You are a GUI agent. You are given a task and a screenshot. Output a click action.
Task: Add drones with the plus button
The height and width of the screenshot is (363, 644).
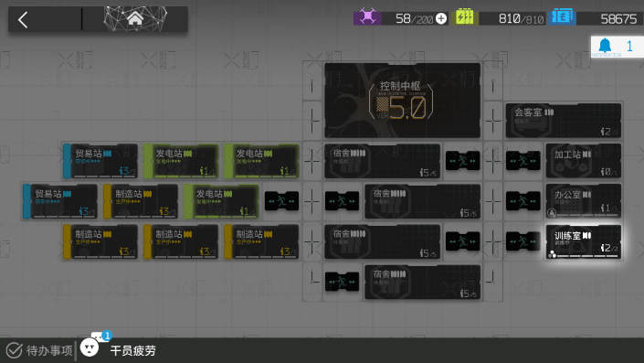pyautogui.click(x=441, y=18)
